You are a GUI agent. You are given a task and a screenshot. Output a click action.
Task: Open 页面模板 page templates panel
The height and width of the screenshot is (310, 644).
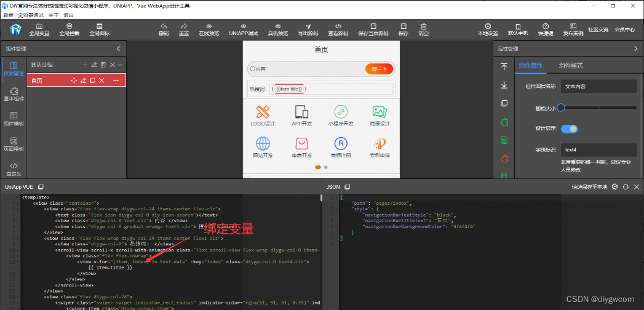14,144
